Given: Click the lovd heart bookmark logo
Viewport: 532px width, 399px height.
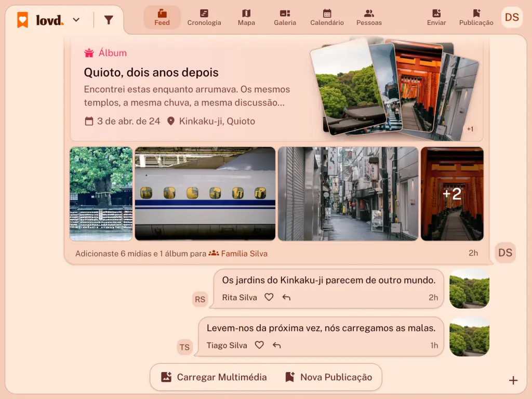Looking at the screenshot, I should 23,20.
